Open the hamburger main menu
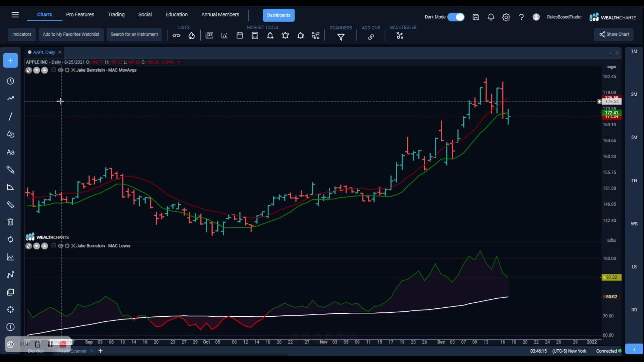The image size is (644, 362). click(x=15, y=15)
